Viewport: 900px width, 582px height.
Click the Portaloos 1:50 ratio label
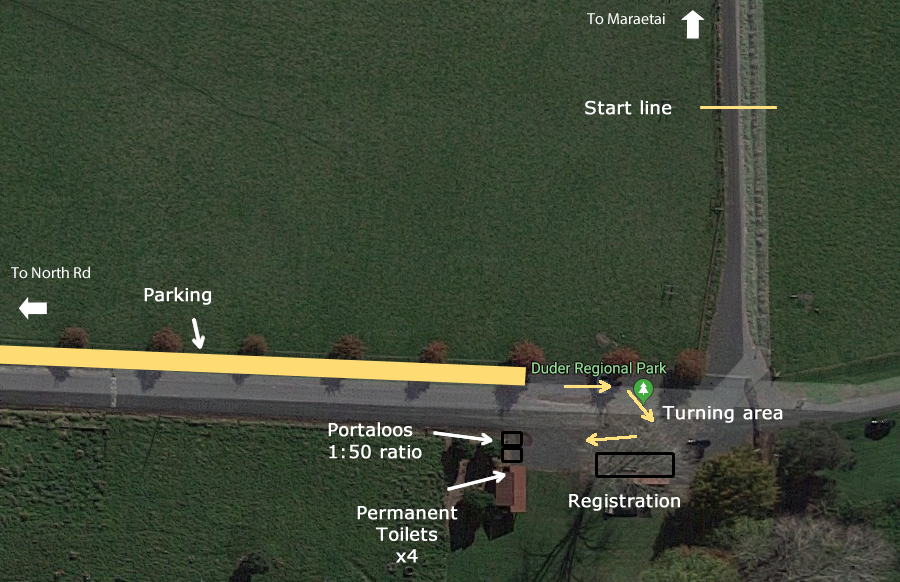click(x=375, y=441)
